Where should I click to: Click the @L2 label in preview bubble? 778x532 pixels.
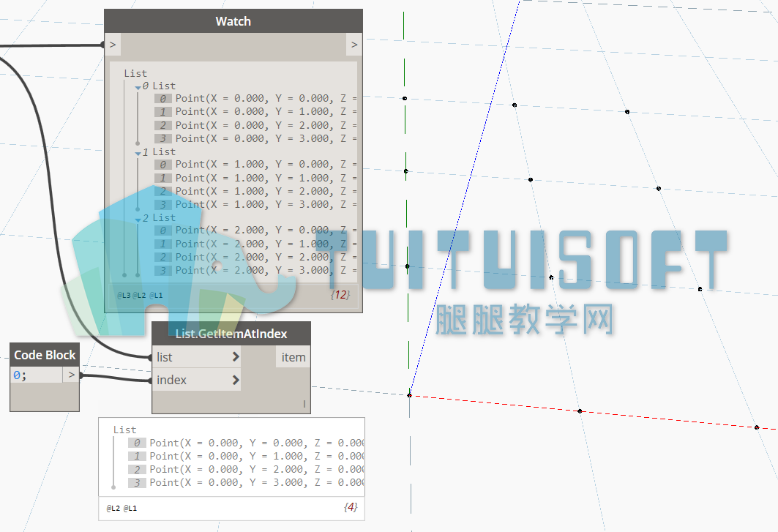(x=113, y=508)
